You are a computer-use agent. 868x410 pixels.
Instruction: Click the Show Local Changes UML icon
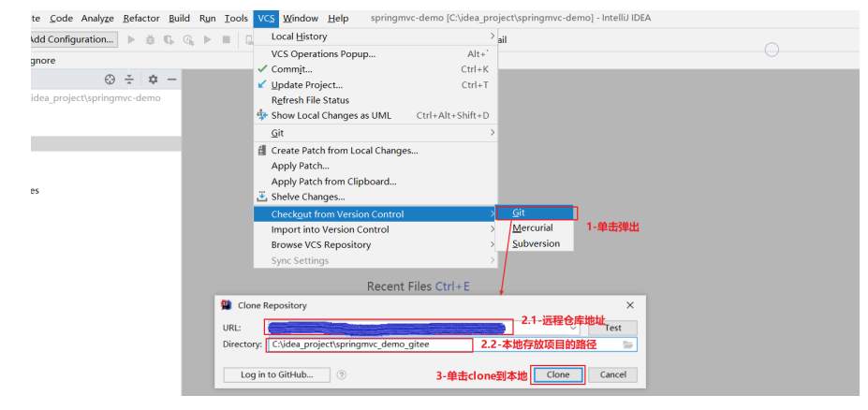click(262, 115)
